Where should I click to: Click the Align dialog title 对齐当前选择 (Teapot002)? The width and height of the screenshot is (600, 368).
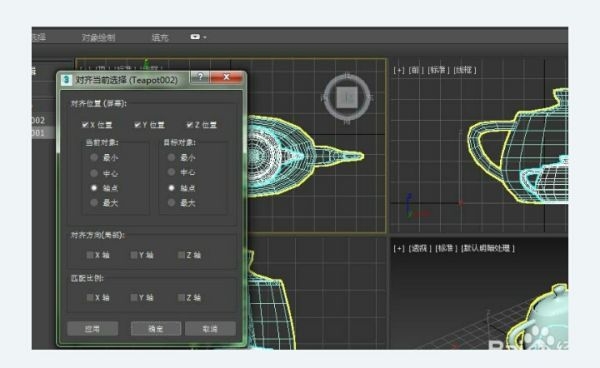pos(127,80)
